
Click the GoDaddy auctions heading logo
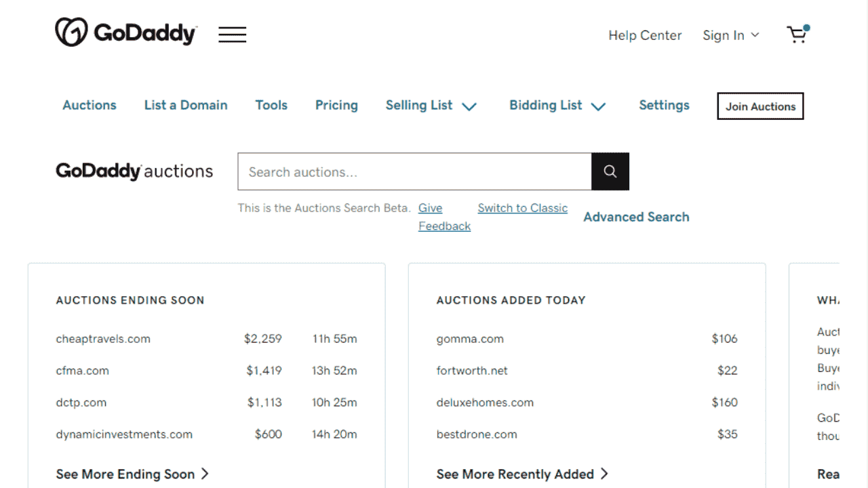pos(134,171)
